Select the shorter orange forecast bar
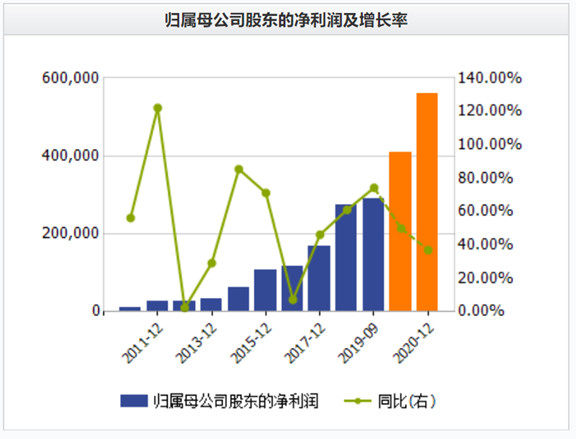 coord(400,231)
